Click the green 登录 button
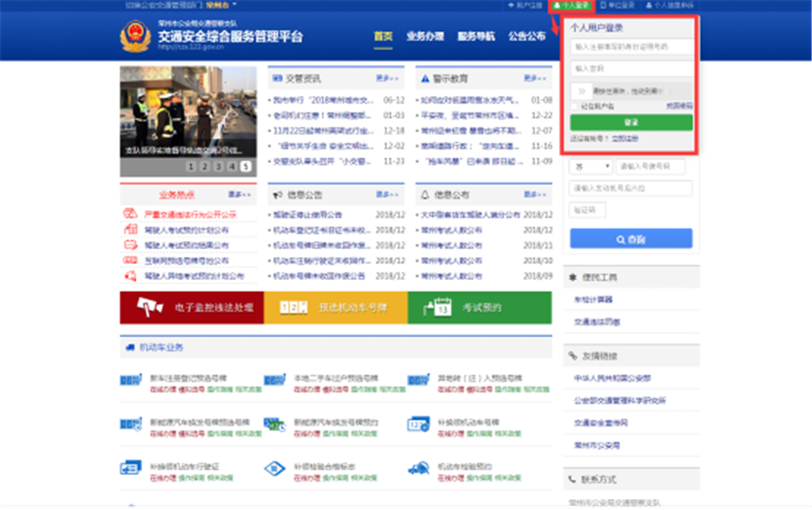 [x=630, y=123]
